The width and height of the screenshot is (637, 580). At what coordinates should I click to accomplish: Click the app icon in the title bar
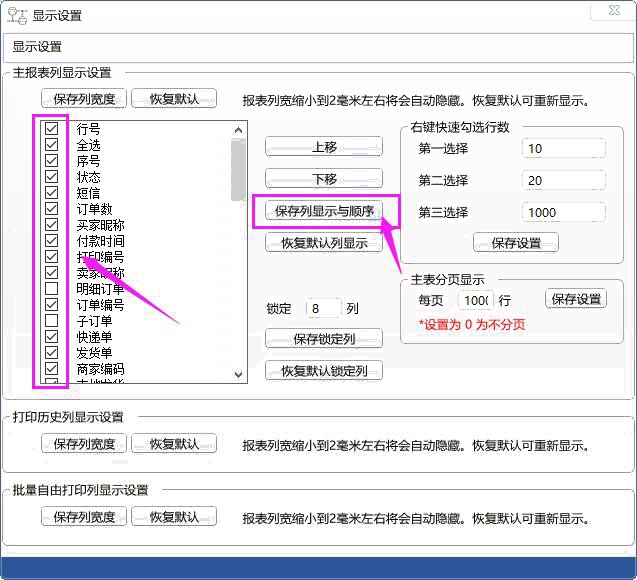point(18,15)
